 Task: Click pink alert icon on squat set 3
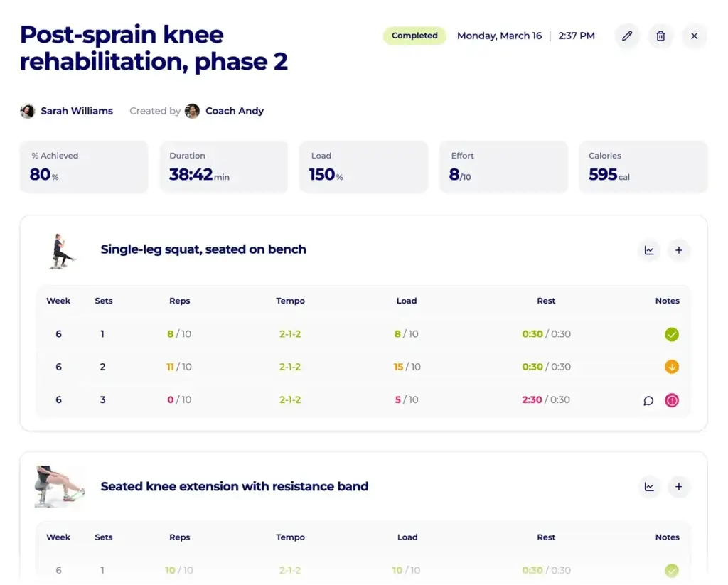[x=671, y=400]
